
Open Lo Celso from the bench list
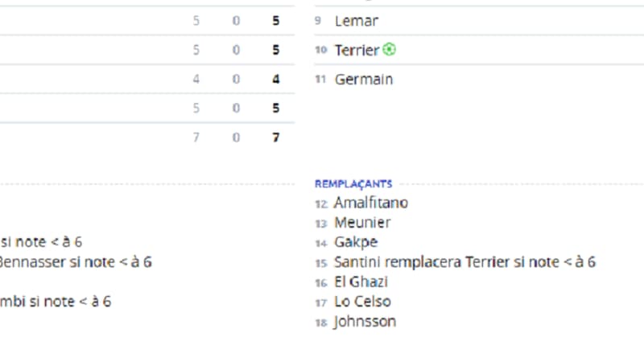point(362,302)
